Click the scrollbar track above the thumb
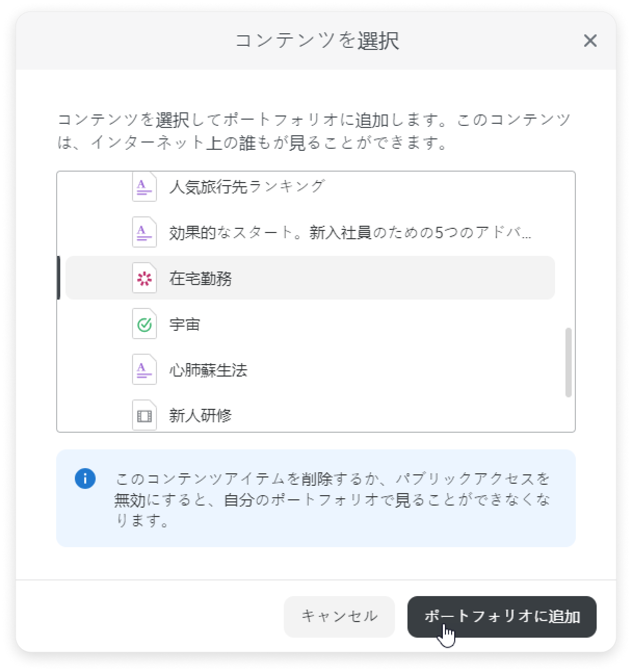Viewport: 632px width, 672px height. 568,250
